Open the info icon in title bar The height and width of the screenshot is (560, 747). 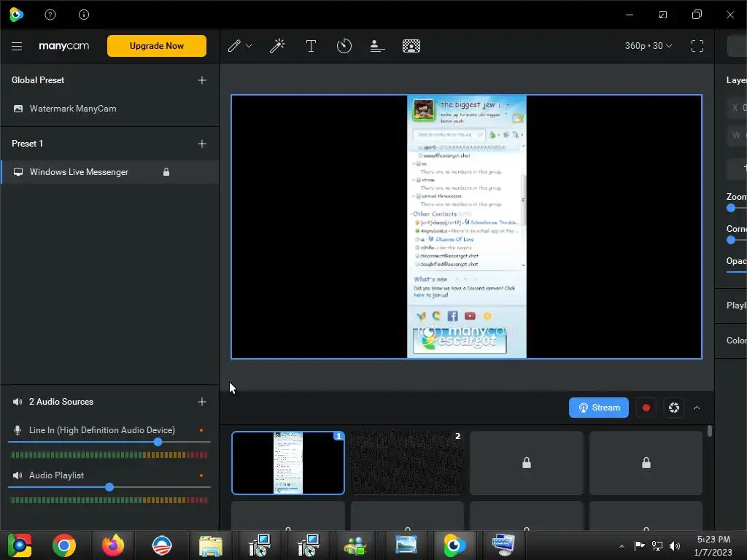84,15
